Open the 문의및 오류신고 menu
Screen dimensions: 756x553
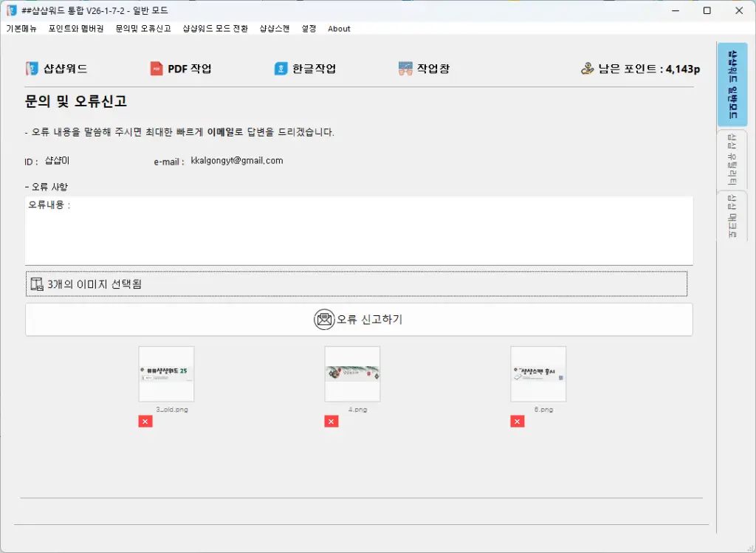[x=143, y=29]
